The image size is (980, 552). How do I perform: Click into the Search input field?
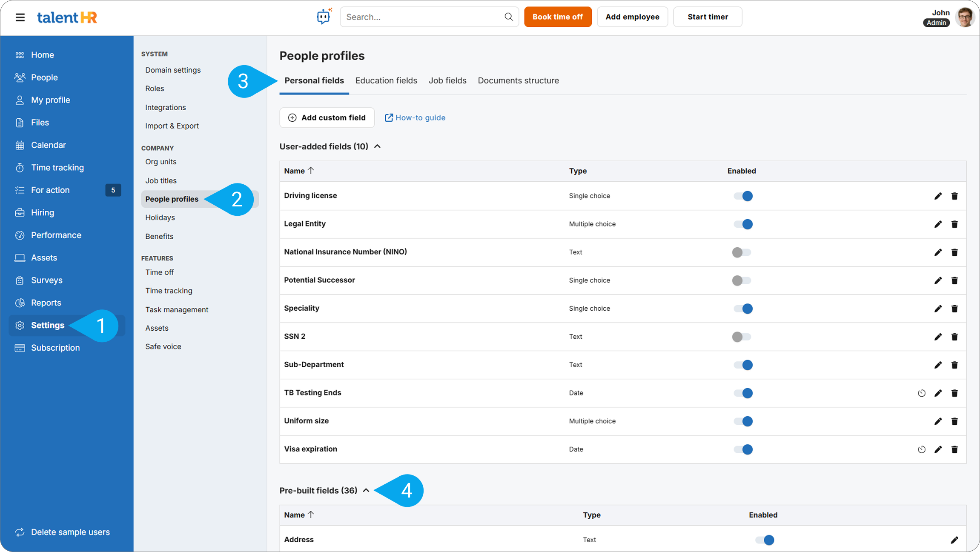pyautogui.click(x=421, y=17)
